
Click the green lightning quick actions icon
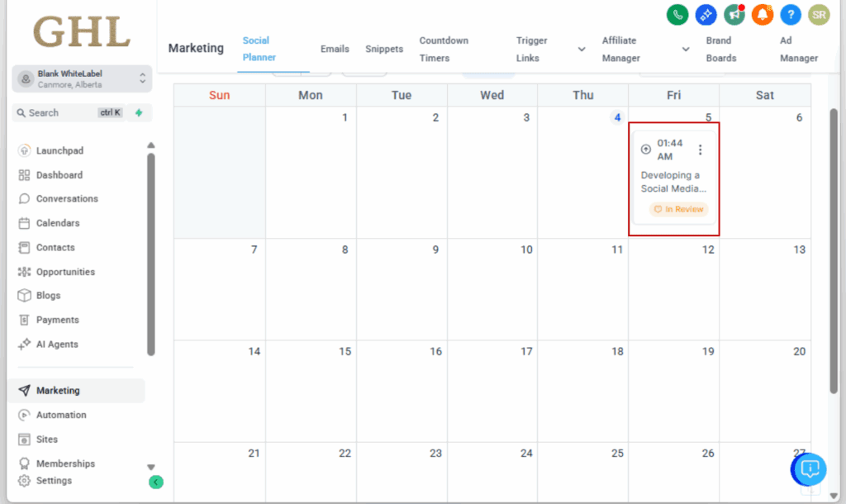pos(139,112)
